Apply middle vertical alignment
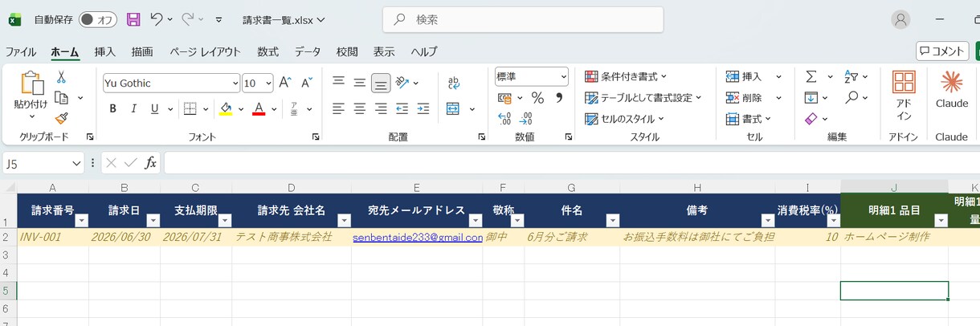The image size is (980, 326). pos(360,82)
